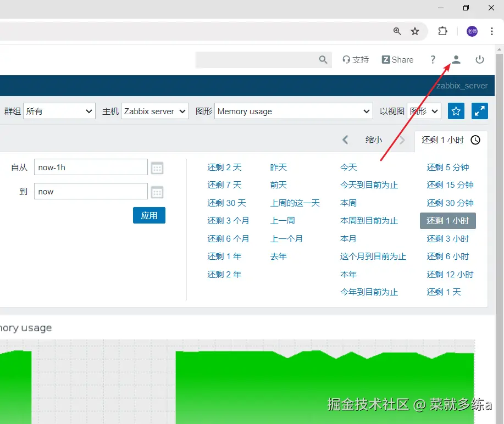Select 还剩 2 年 time range
This screenshot has width=504, height=424.
[224, 274]
